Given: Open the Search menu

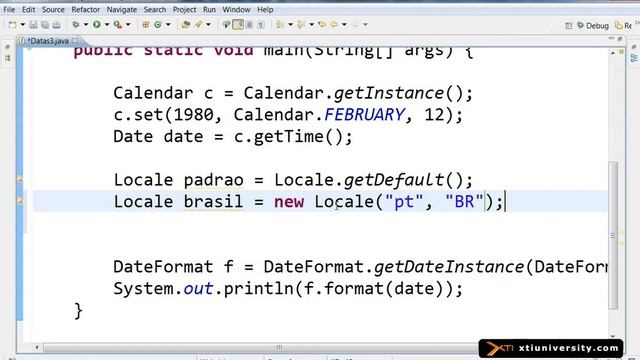Looking at the screenshot, I should tap(155, 9).
